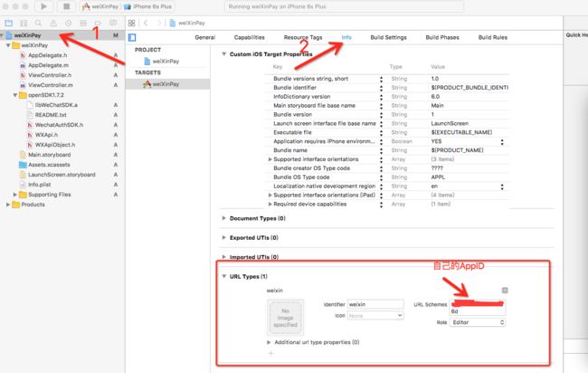This screenshot has width=588, height=373.
Task: Click the Run (play) button
Action: [x=43, y=6]
